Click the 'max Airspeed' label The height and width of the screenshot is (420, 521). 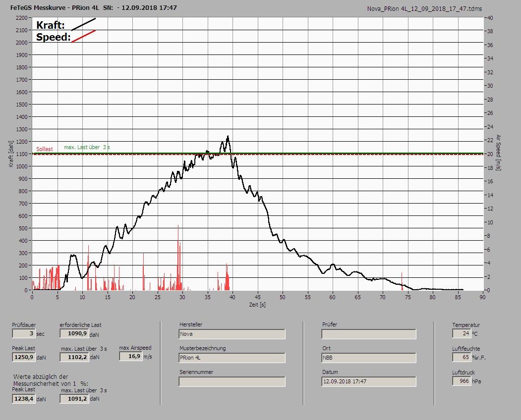tap(135, 348)
